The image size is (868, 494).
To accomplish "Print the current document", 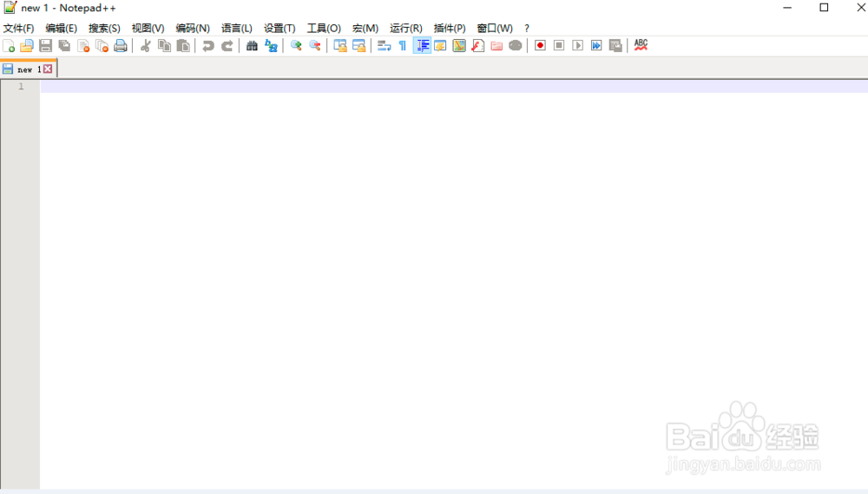I will coord(120,46).
